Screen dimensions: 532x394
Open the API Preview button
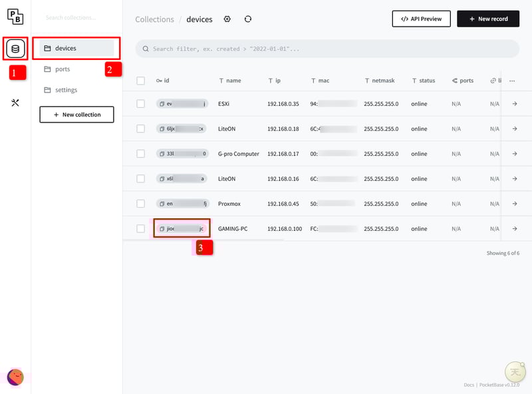coord(421,19)
